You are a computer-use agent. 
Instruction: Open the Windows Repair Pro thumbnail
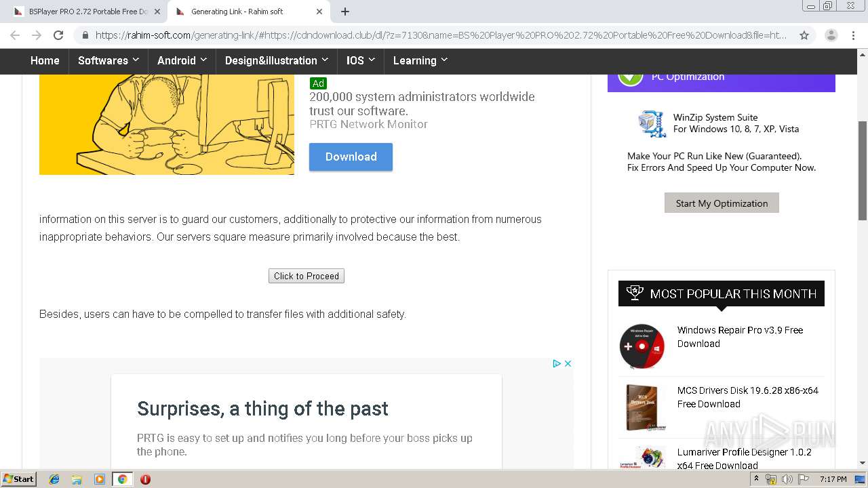click(642, 346)
